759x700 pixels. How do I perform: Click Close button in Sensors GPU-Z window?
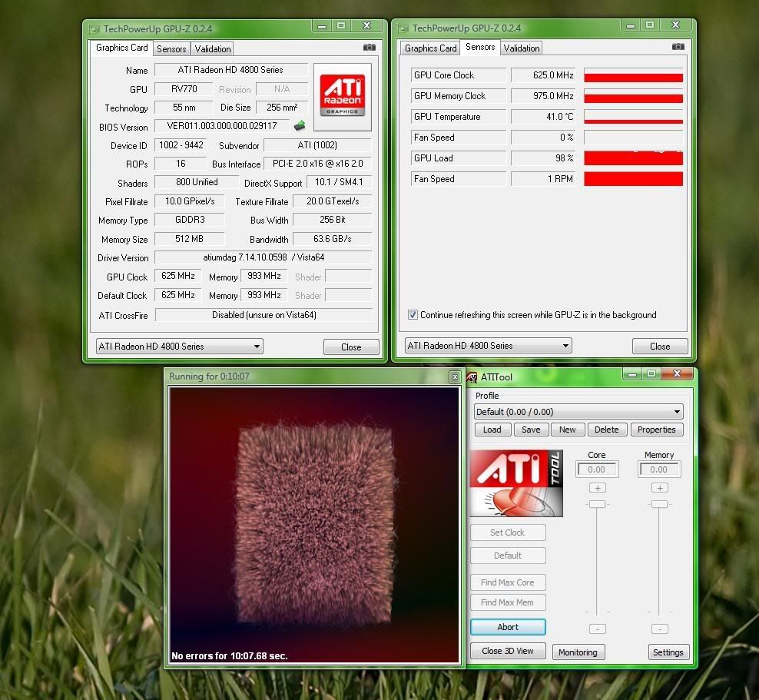point(660,346)
